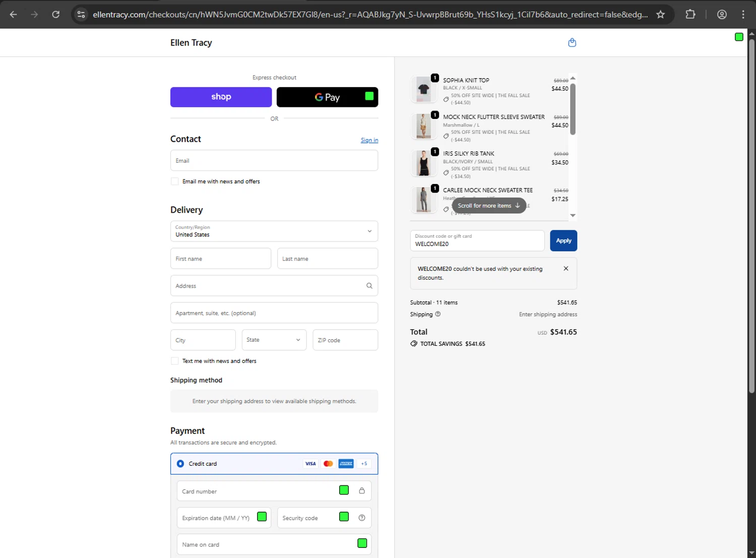Show security code help question mark
The height and width of the screenshot is (558, 756).
click(x=362, y=518)
